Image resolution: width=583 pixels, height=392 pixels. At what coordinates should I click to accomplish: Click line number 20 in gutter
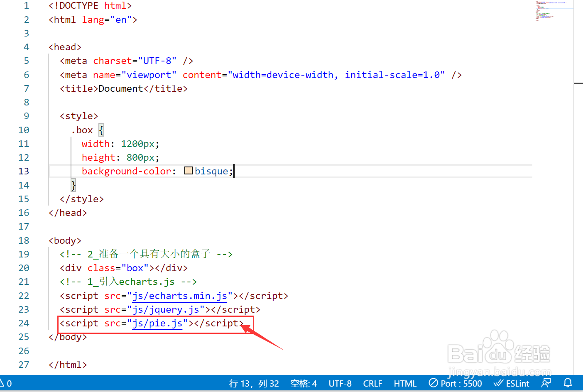click(24, 268)
